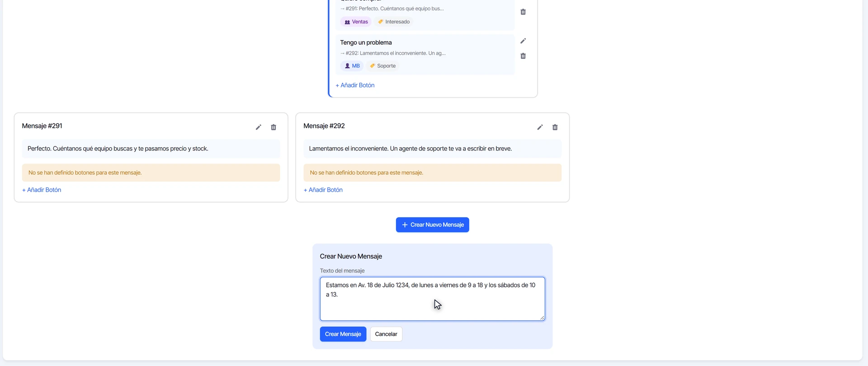Click the "Interesado" tag
The image size is (868, 366).
click(394, 22)
